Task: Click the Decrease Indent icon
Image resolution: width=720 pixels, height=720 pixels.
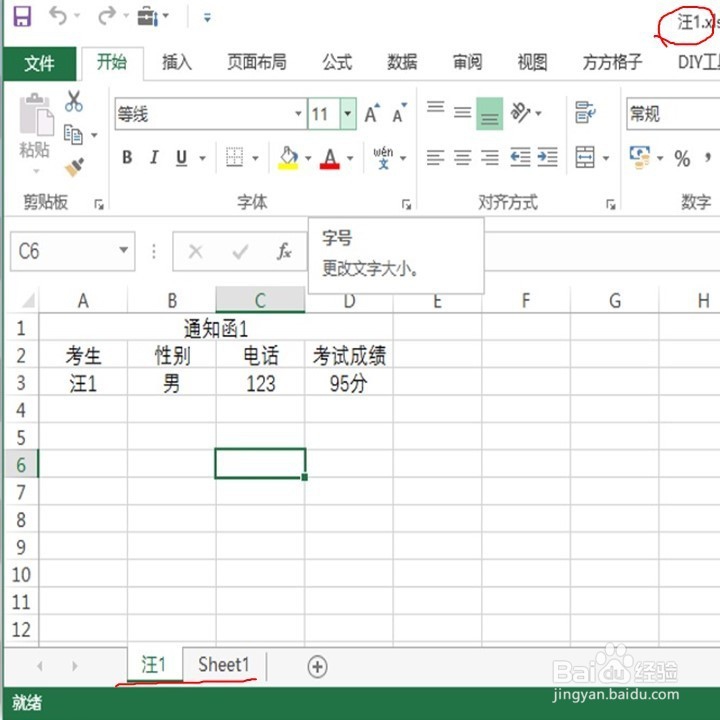Action: pyautogui.click(x=520, y=158)
